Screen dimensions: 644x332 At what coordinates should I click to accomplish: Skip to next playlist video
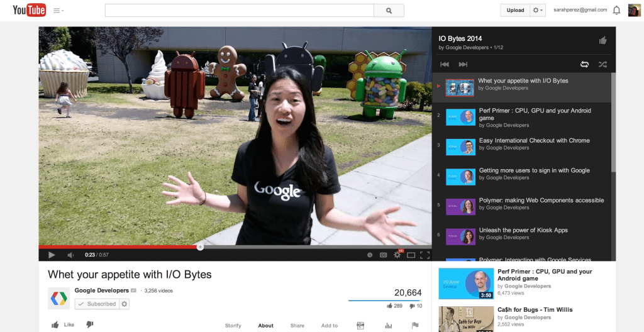click(463, 64)
